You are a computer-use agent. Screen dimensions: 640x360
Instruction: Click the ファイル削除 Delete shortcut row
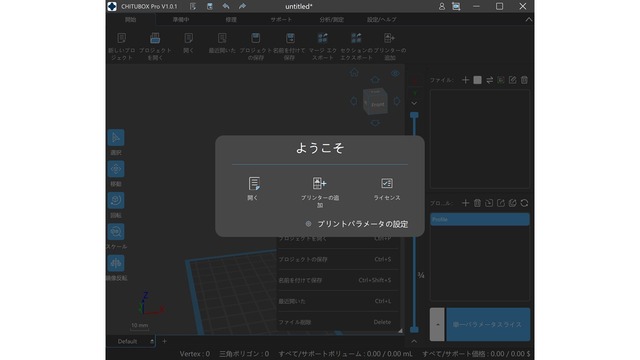338,322
